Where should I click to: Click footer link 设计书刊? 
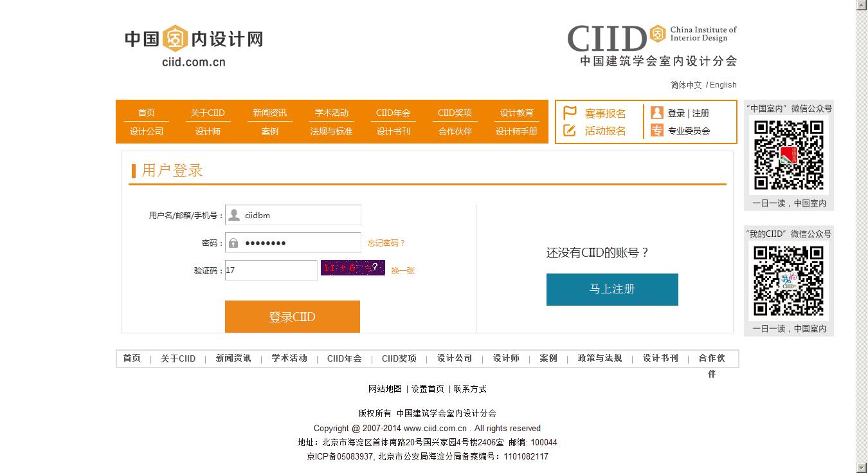[660, 358]
